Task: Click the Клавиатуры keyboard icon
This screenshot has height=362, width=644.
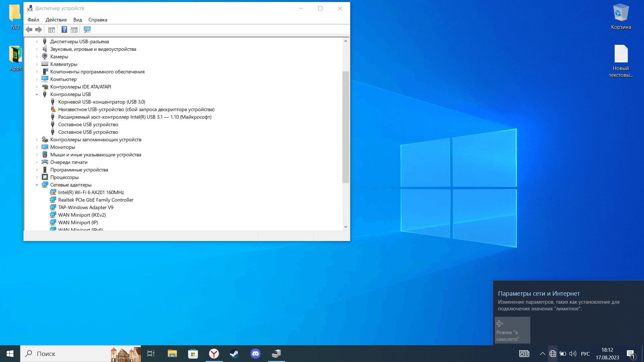Action: (45, 64)
